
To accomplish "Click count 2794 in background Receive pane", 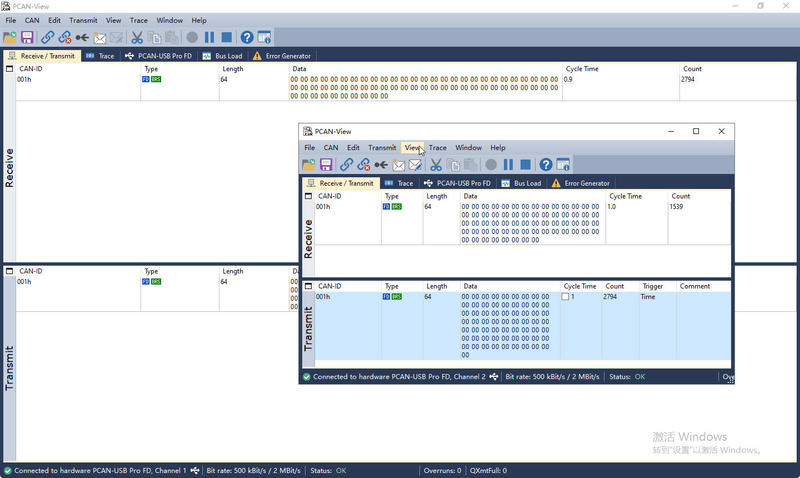I will coord(688,79).
